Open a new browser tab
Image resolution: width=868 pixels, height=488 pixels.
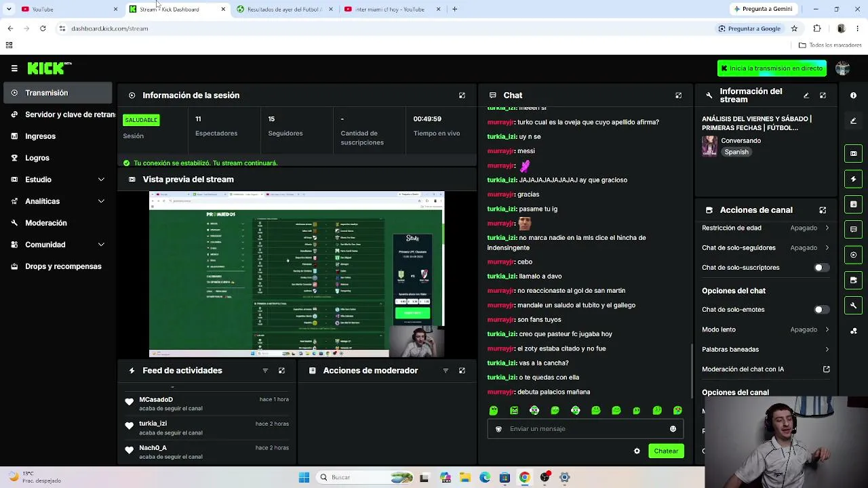click(454, 9)
